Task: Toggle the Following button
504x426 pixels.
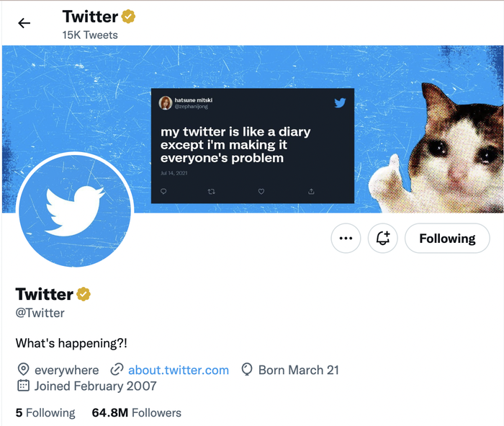Action: (x=447, y=239)
